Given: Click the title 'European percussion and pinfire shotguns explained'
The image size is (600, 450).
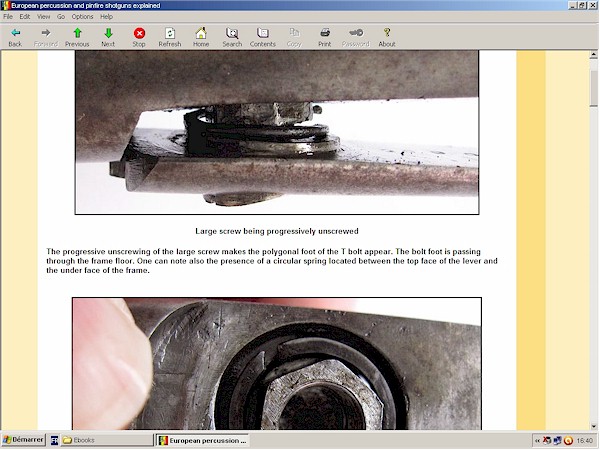Looking at the screenshot, I should pyautogui.click(x=86, y=6).
